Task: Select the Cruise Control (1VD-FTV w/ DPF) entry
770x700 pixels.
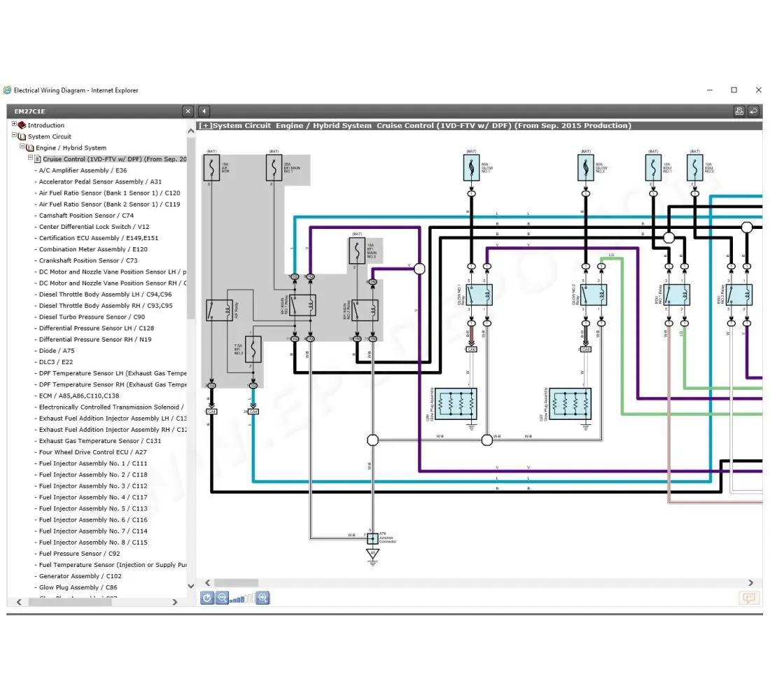Action: pos(115,159)
